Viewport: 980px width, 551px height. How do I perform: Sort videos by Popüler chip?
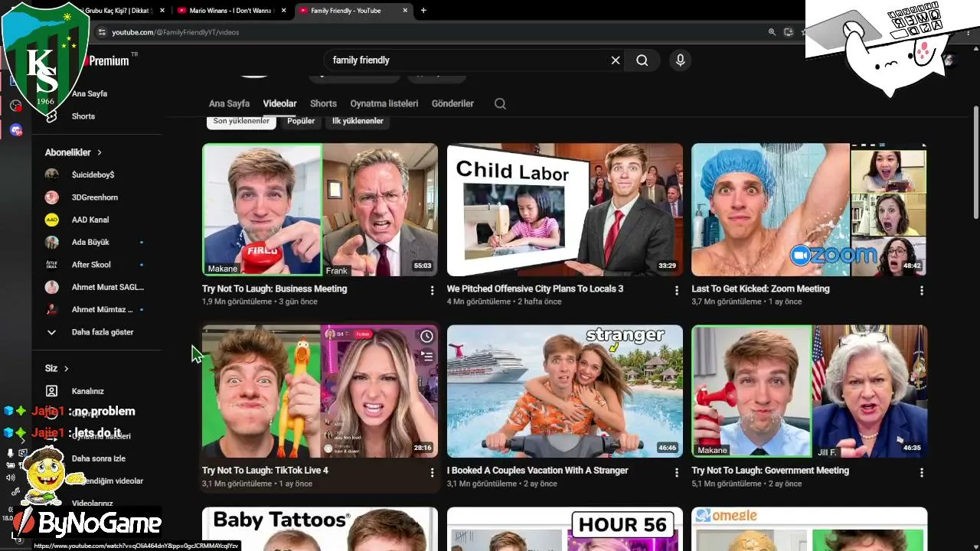pyautogui.click(x=301, y=121)
